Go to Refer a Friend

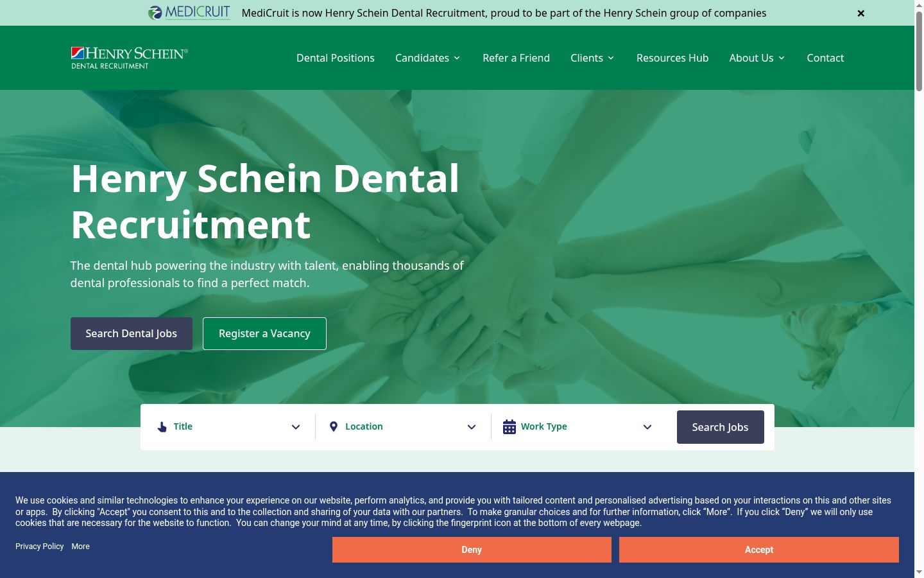517,58
